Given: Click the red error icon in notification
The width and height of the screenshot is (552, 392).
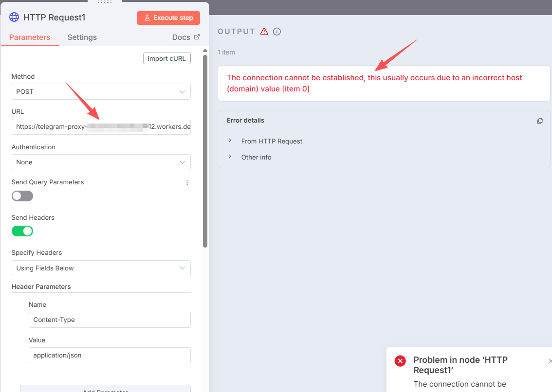Looking at the screenshot, I should tap(400, 360).
